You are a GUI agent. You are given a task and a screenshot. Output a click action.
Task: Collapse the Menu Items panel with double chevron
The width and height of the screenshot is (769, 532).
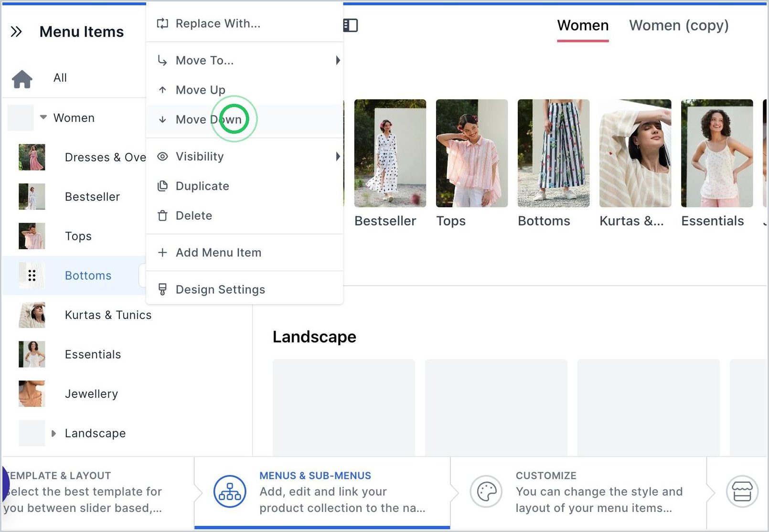tap(16, 32)
